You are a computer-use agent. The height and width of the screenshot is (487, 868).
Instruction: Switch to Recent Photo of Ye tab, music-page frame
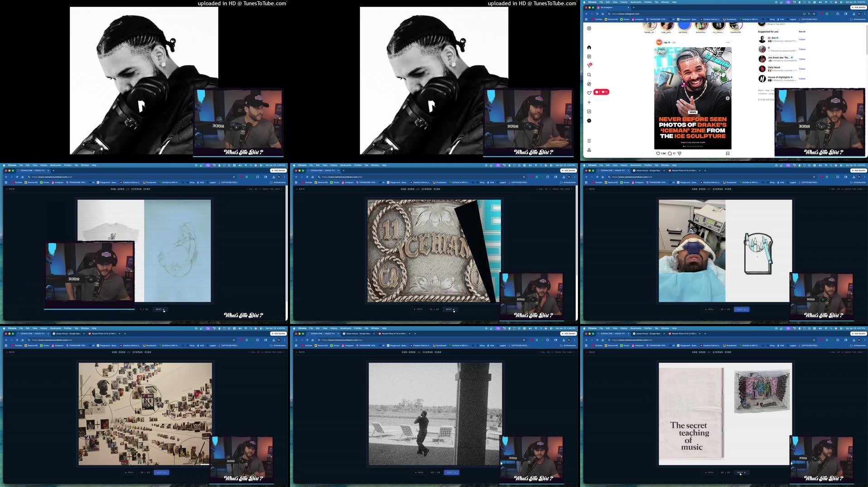coord(685,333)
